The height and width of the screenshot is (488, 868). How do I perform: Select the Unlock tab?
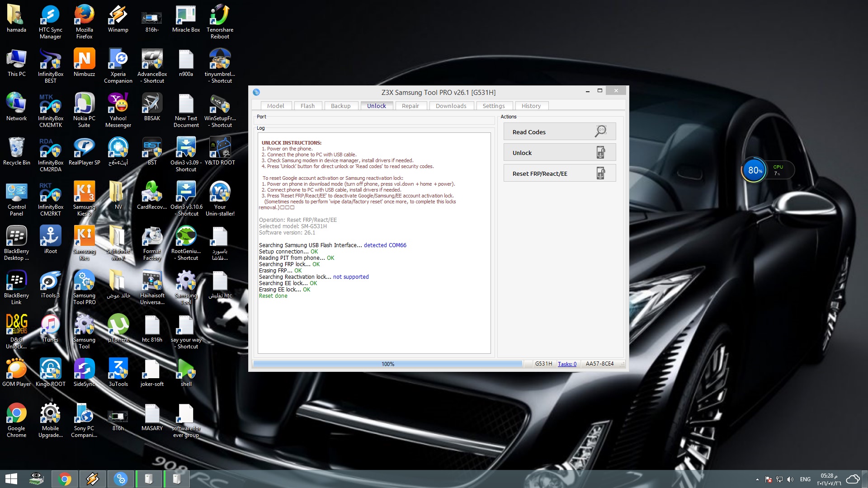click(377, 106)
